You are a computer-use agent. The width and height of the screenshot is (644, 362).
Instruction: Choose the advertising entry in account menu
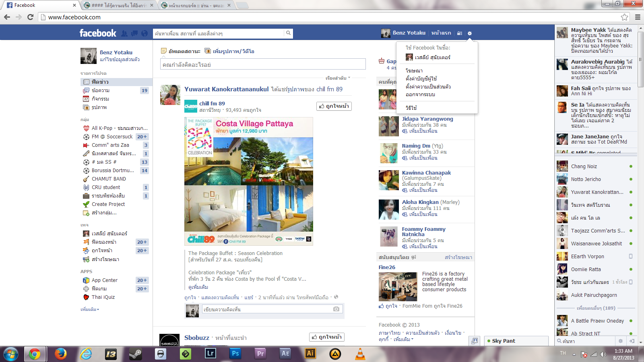click(x=414, y=71)
